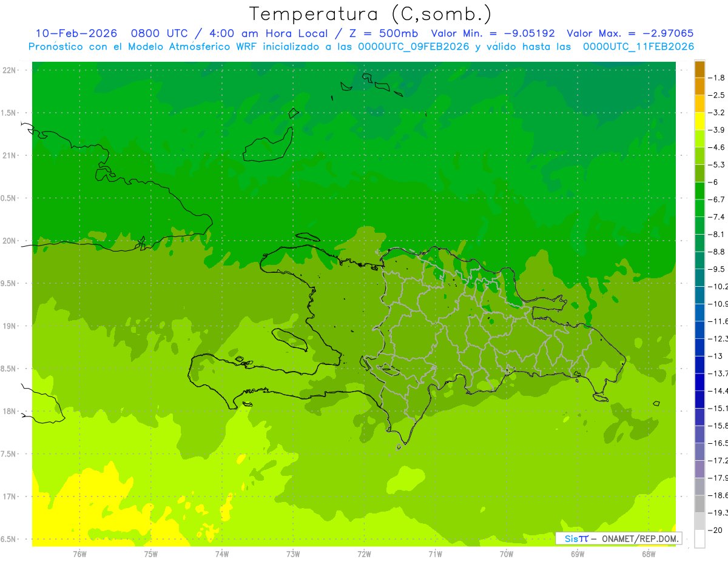Click the -8.1 legend value
This screenshot has width=728, height=562.
pos(718,234)
